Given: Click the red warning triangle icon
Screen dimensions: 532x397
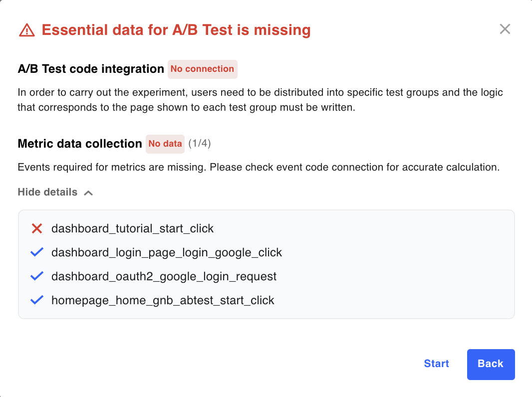Looking at the screenshot, I should [x=27, y=30].
